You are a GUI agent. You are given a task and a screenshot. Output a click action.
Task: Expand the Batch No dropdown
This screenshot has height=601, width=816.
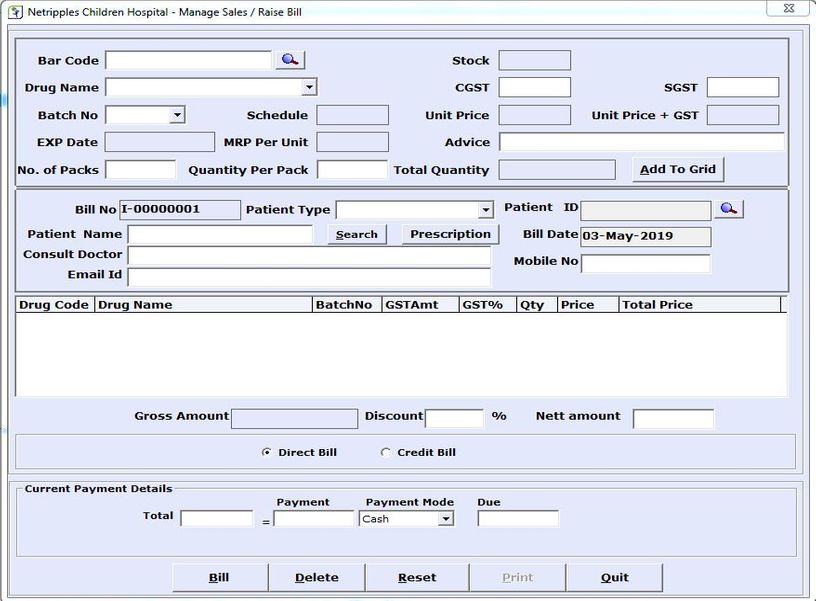click(x=177, y=114)
